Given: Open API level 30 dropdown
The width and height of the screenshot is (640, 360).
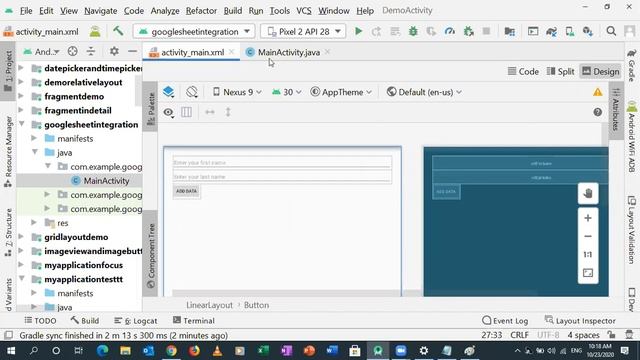Looking at the screenshot, I should click(287, 92).
